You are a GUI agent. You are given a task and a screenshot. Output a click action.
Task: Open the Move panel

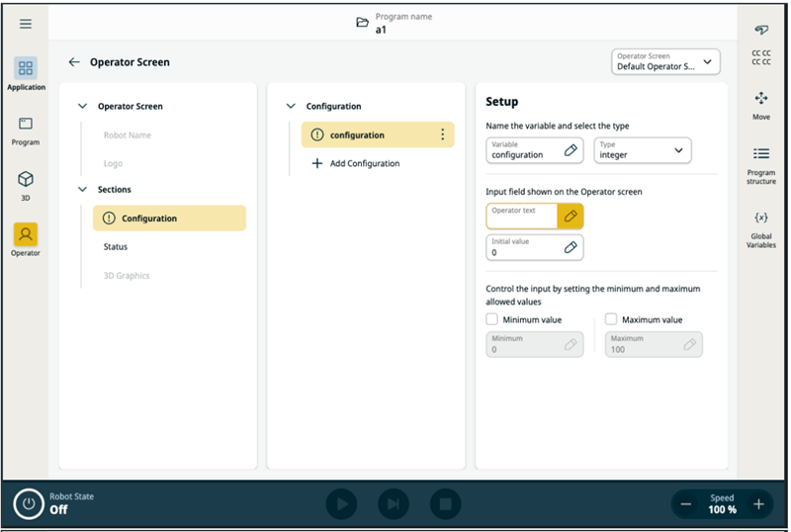(x=760, y=104)
